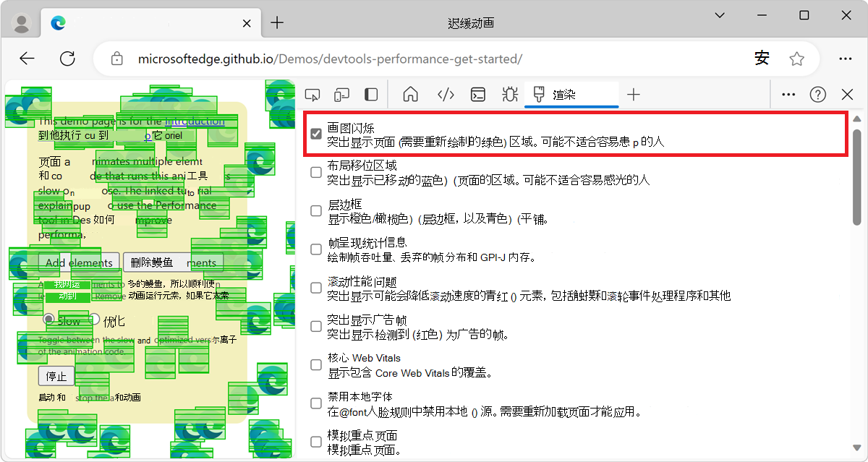Open device emulation mode icon
Image resolution: width=868 pixels, height=462 pixels.
341,94
